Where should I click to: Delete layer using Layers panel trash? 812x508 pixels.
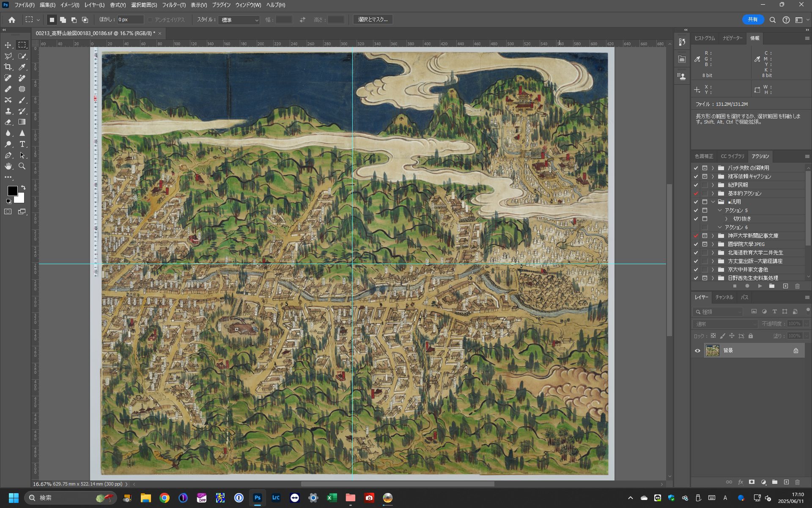[797, 482]
